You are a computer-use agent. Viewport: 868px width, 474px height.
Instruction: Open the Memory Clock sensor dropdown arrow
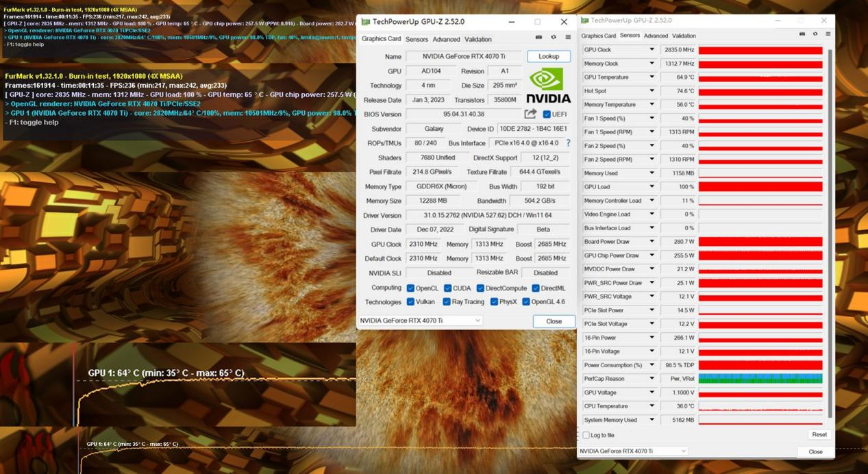click(x=652, y=64)
